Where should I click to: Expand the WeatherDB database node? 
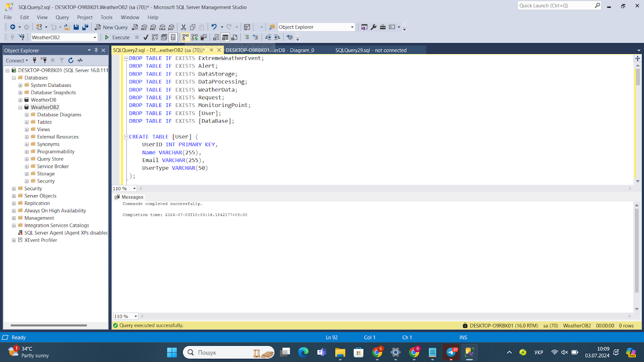coord(20,100)
